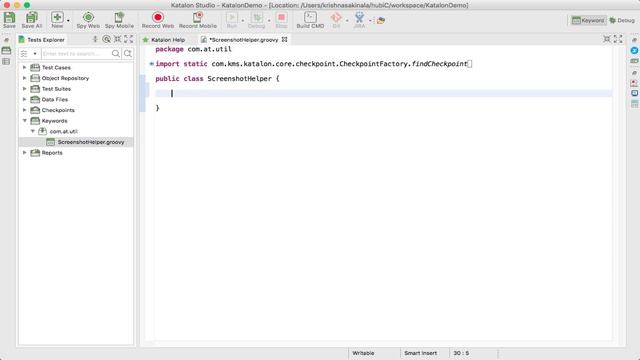
Task: Click the Git toolbar icon
Action: pyautogui.click(x=336, y=18)
